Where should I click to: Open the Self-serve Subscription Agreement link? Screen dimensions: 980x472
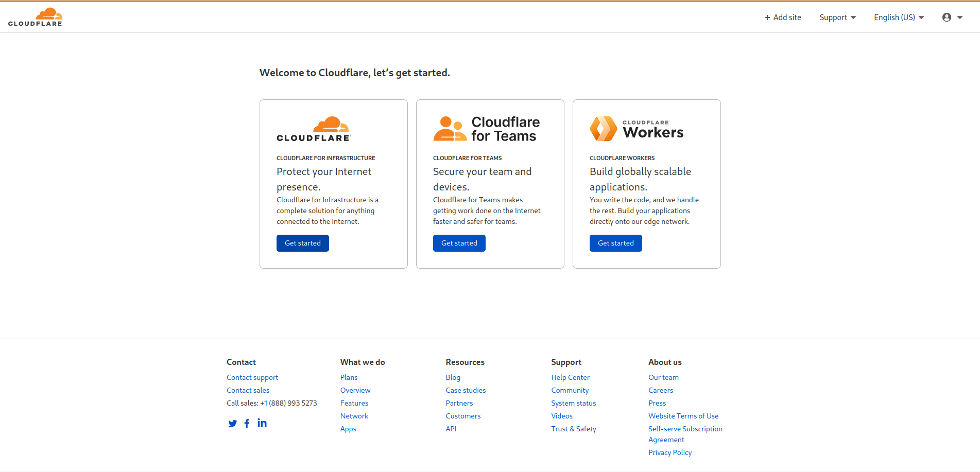pos(685,434)
